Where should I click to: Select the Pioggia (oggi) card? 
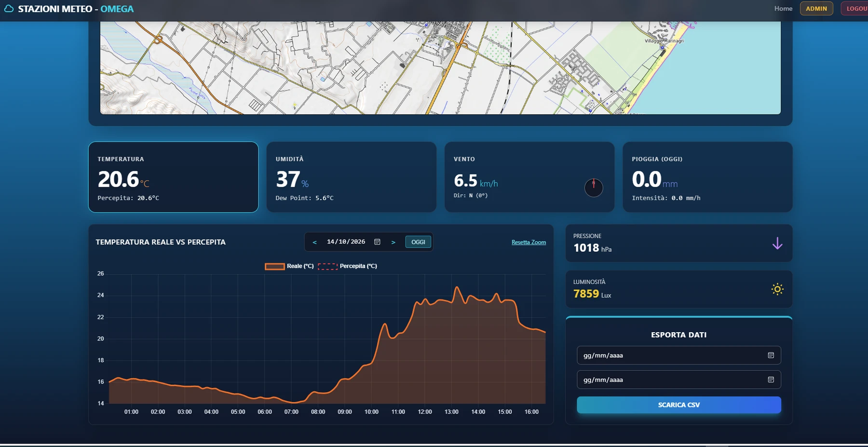(707, 177)
